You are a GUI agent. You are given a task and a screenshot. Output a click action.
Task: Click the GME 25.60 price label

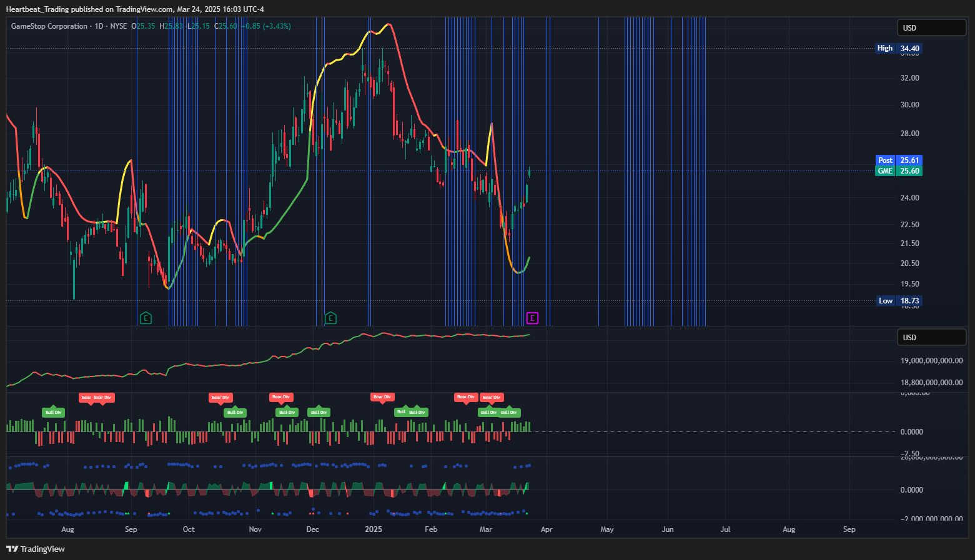(x=898, y=170)
